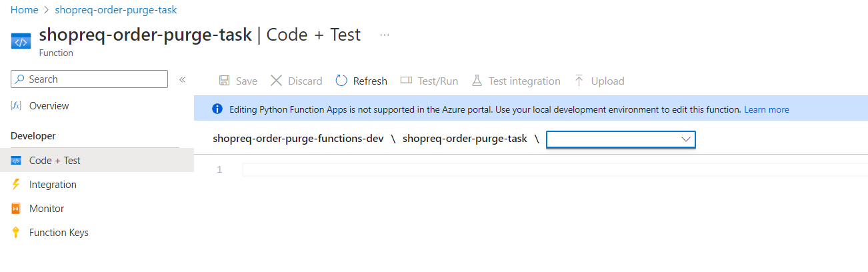Viewport: 868px width, 272px height.
Task: Click the Monitor orange icon in the sidebar
Action: tap(17, 209)
